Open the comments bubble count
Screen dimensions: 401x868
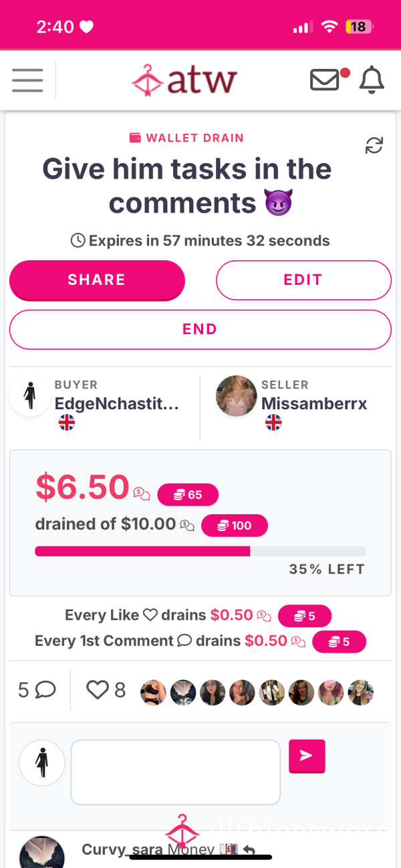tap(37, 690)
